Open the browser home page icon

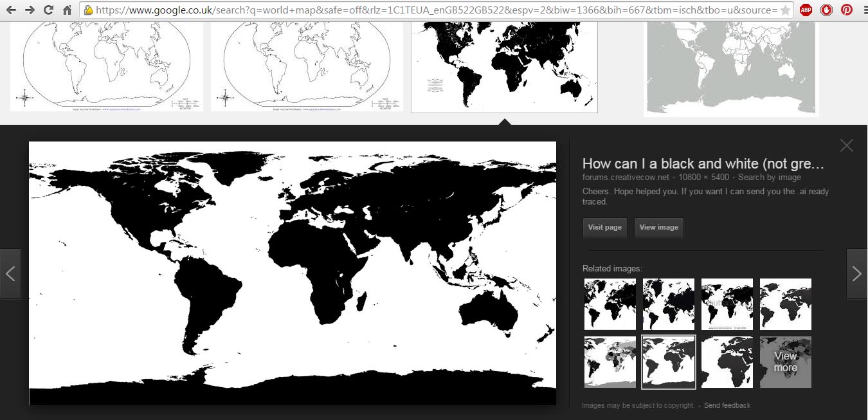coord(68,10)
